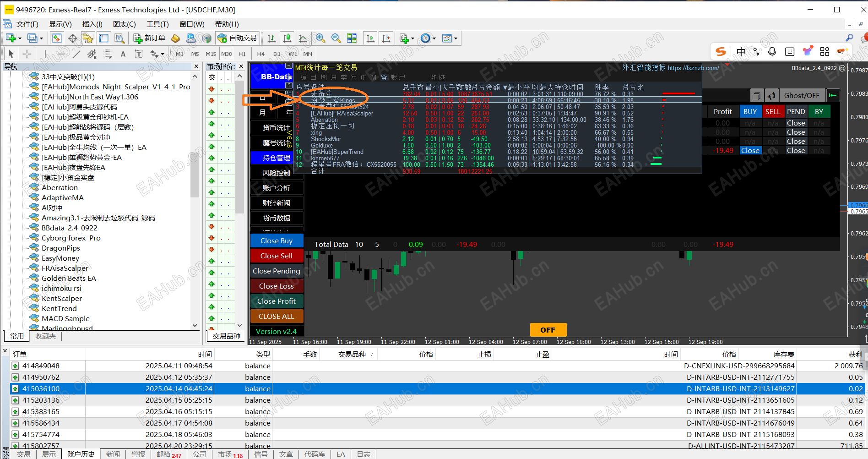Open the templates dropdown arrow
Screen dimensions: 868x459
[x=456, y=38]
